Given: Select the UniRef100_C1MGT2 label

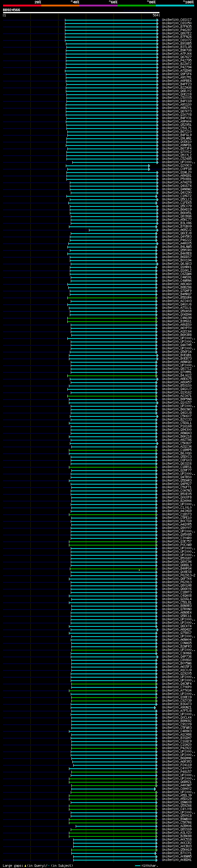Looking at the screenshot, I should [x=177, y=196].
